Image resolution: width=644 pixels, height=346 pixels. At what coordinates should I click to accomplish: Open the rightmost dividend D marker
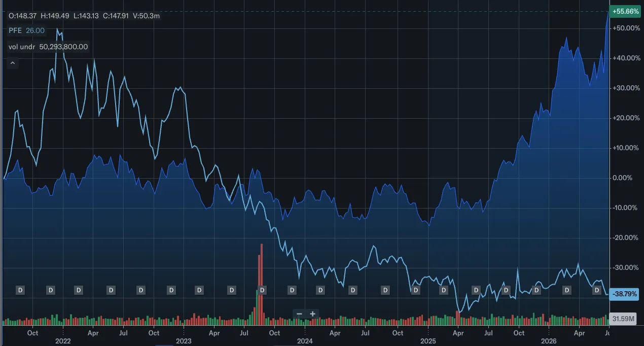tap(597, 290)
